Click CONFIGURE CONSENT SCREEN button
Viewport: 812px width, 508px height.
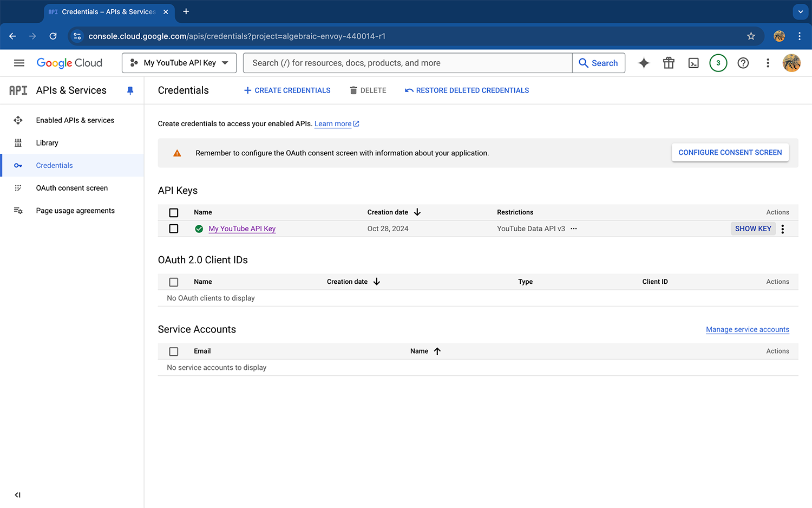[730, 152]
